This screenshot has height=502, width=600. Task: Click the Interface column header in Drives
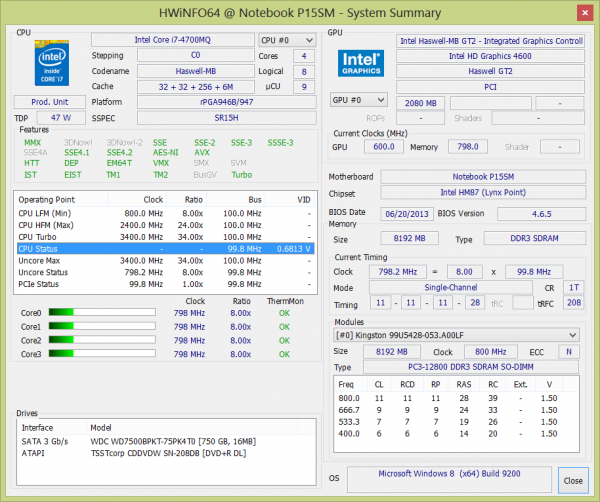pyautogui.click(x=52, y=427)
